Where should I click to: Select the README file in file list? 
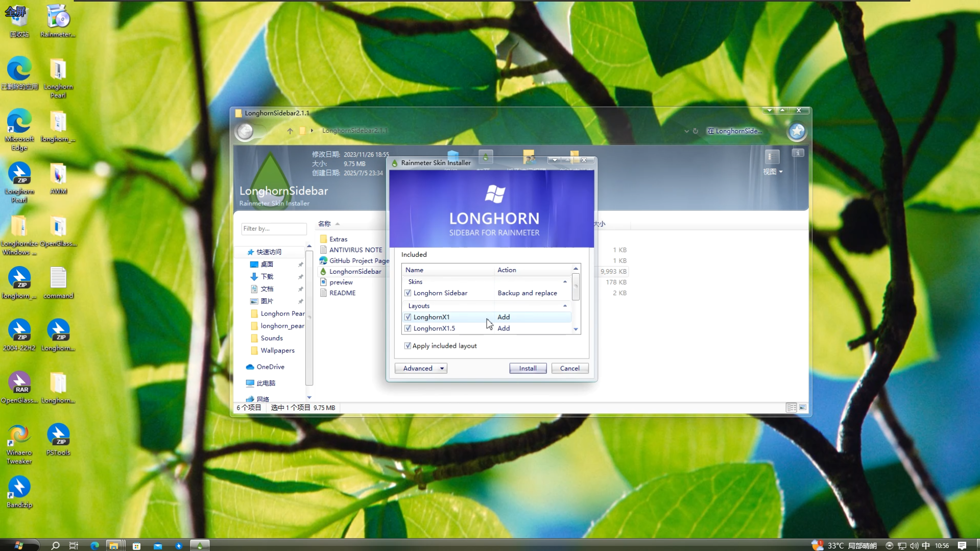tap(342, 293)
